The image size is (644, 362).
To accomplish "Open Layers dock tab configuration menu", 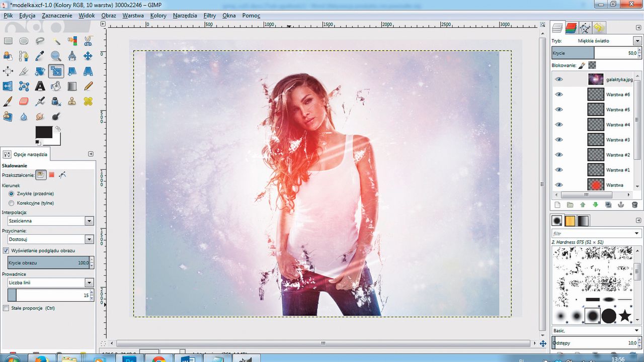I will click(638, 28).
